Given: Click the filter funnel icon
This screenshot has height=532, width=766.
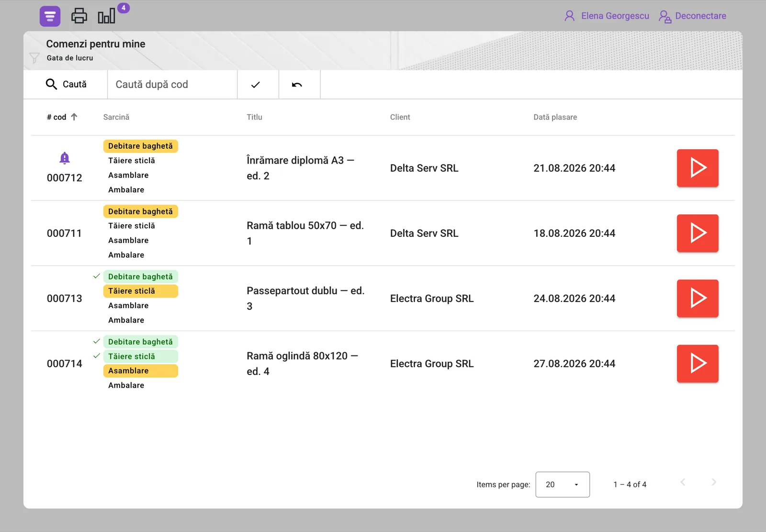Looking at the screenshot, I should pyautogui.click(x=34, y=58).
